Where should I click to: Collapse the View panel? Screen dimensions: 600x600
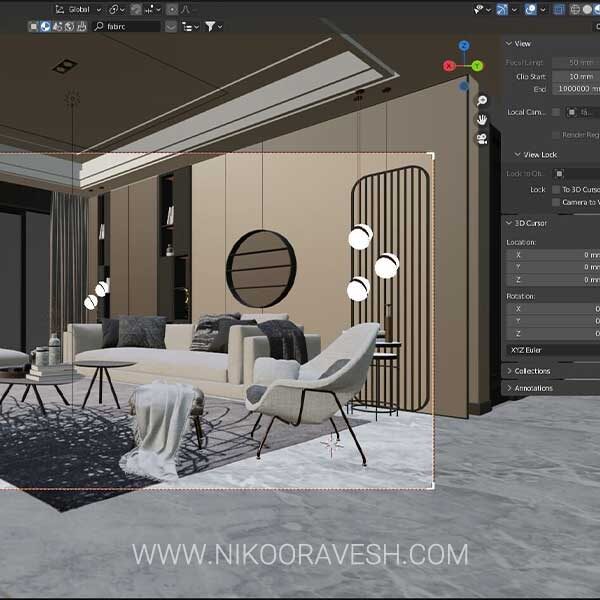pos(518,44)
